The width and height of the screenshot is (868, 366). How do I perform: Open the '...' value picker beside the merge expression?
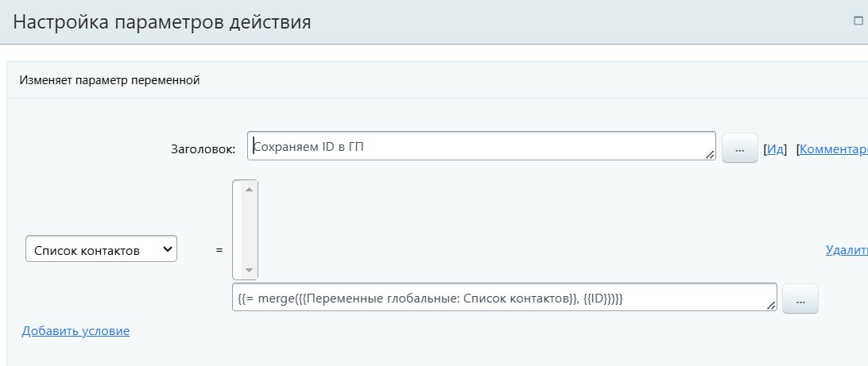(x=800, y=299)
